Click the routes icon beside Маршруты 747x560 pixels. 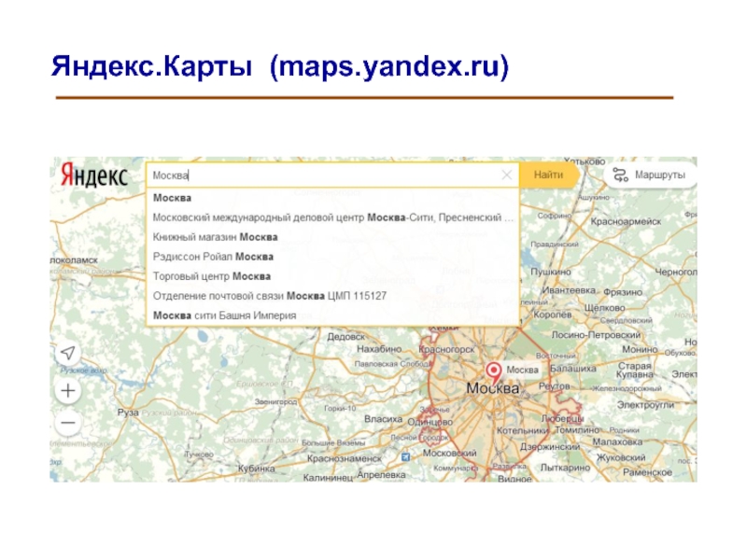coord(620,175)
